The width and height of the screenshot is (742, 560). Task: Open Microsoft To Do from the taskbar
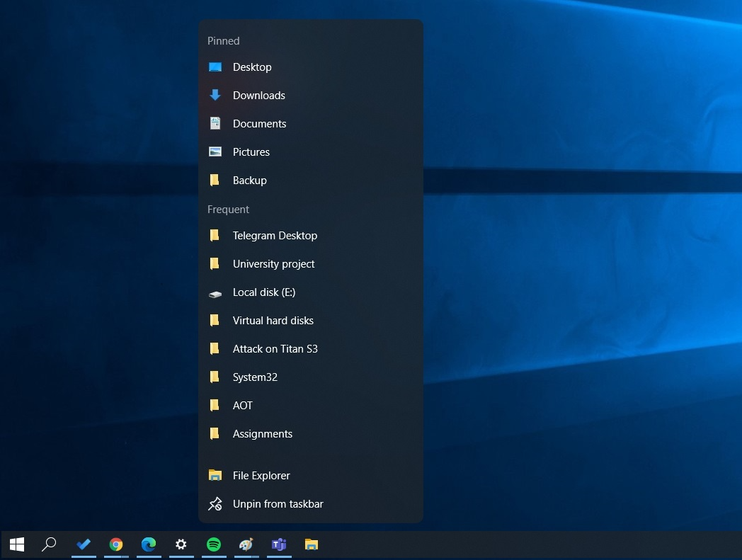click(84, 545)
